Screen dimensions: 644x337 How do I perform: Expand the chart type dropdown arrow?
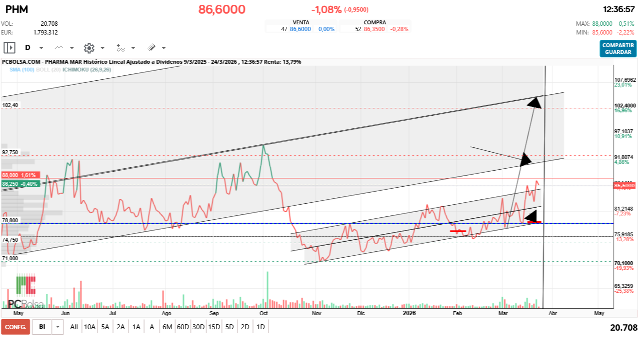pos(72,48)
